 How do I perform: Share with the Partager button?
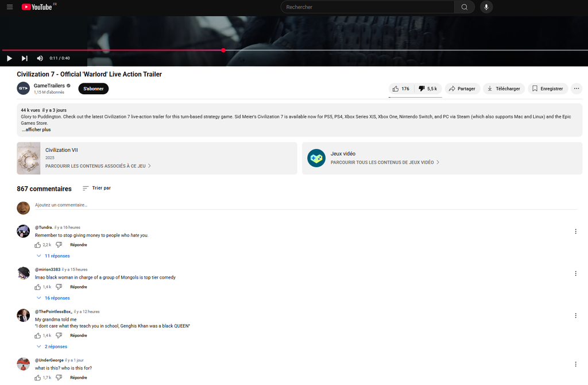(x=462, y=88)
